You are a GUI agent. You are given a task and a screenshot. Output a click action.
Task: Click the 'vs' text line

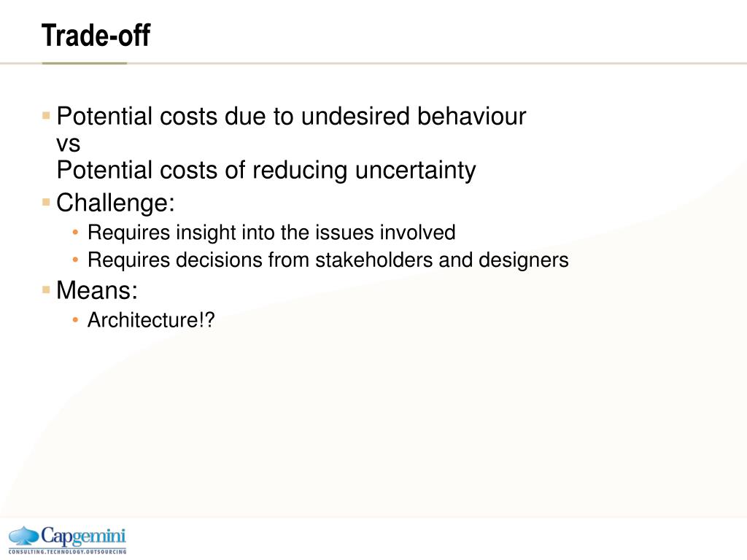(68, 144)
